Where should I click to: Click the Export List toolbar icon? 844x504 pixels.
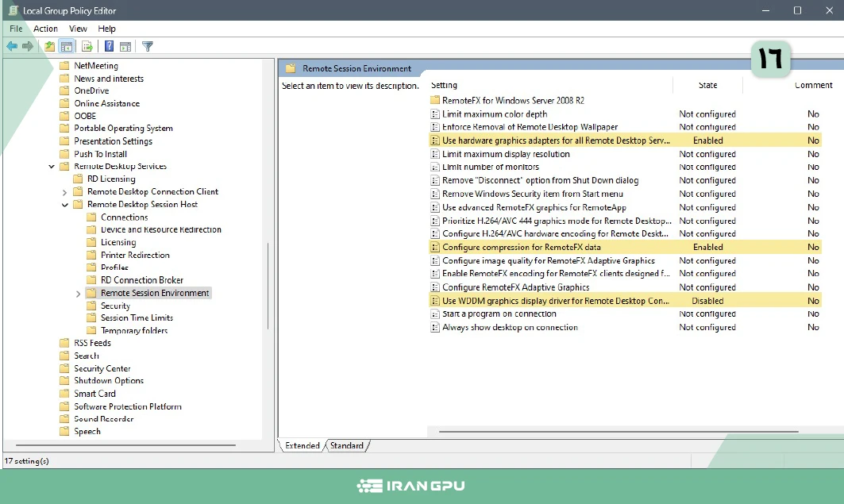tap(87, 46)
